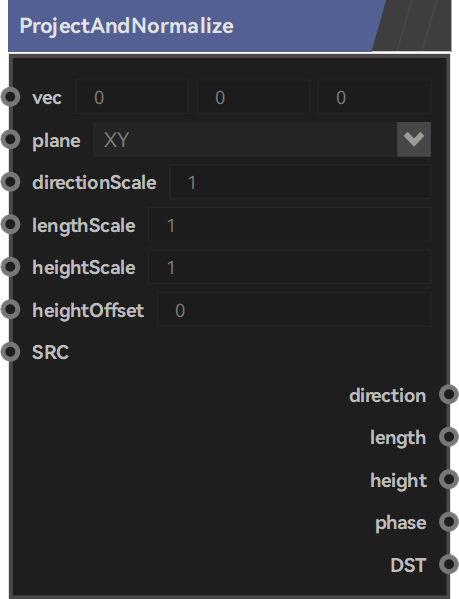This screenshot has width=459, height=599.
Task: Click the DST output port
Action: pyautogui.click(x=449, y=564)
